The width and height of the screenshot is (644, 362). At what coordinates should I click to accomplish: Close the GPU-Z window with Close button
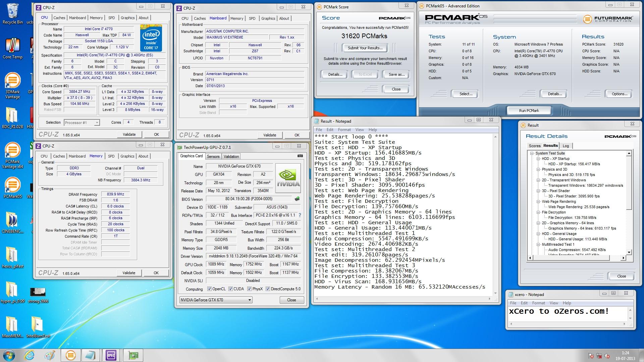(x=291, y=300)
